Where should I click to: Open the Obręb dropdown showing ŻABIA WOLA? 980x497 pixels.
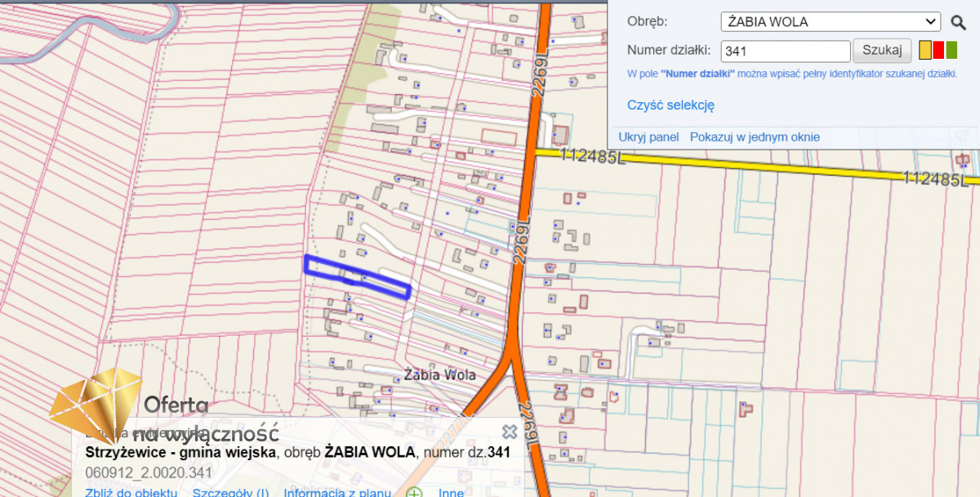831,22
